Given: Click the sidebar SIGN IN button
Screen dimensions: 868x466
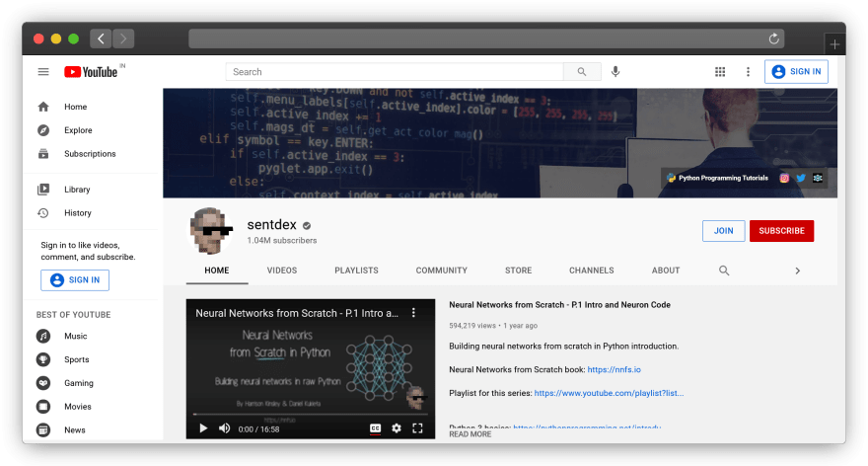Looking at the screenshot, I should click(75, 279).
